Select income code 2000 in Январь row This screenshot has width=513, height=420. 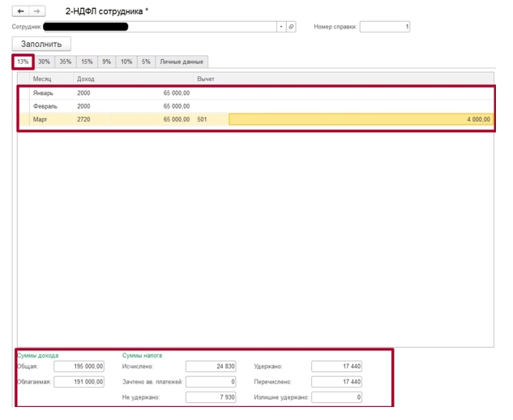coord(91,93)
